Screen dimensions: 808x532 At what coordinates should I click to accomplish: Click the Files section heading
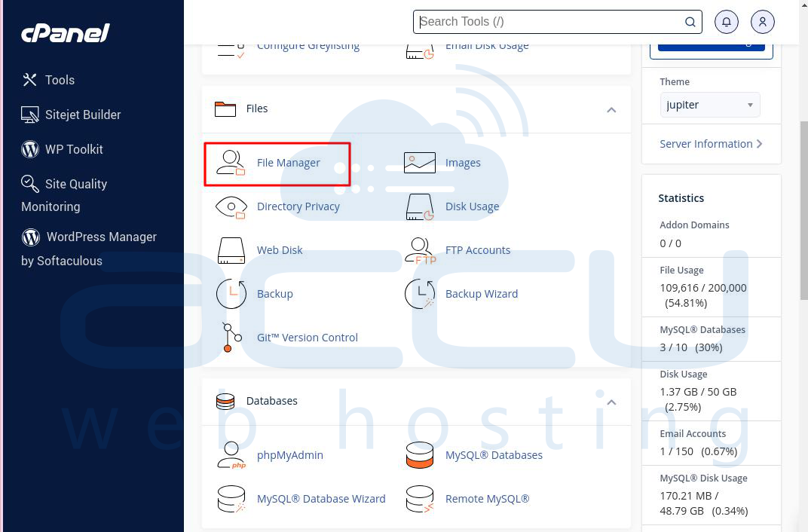256,109
